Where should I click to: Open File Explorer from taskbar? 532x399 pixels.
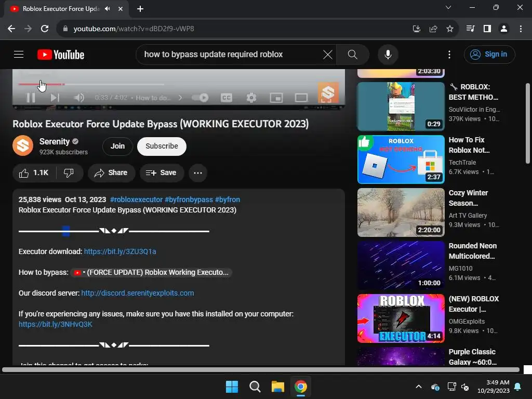[277, 387]
